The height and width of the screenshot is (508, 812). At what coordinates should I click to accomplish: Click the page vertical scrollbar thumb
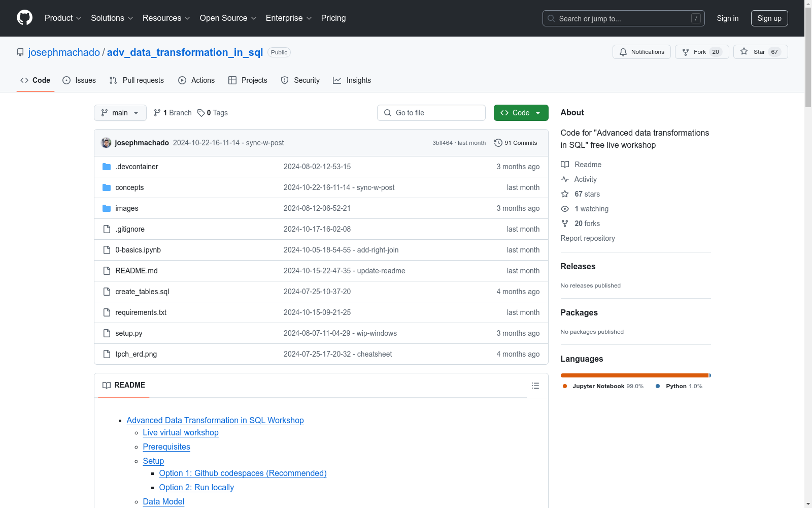click(x=808, y=57)
